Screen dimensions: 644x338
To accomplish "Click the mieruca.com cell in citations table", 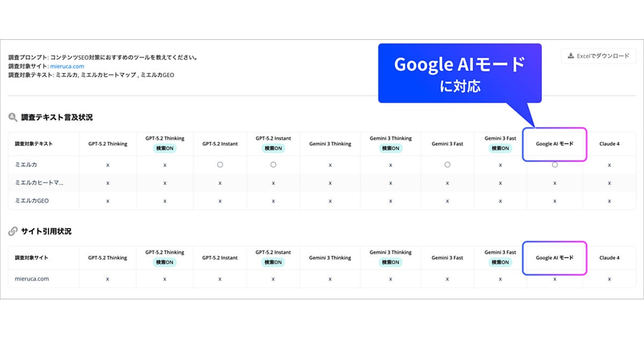I will pyautogui.click(x=32, y=279).
